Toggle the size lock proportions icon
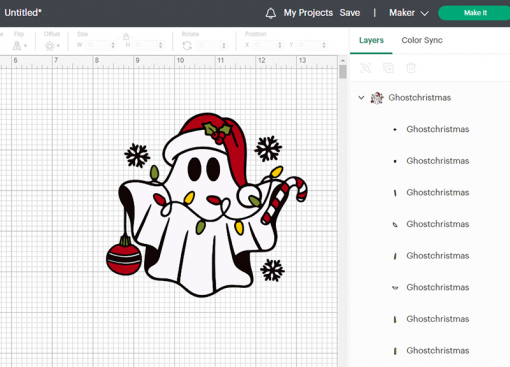Screen dimensions: 510x367 click(x=126, y=36)
